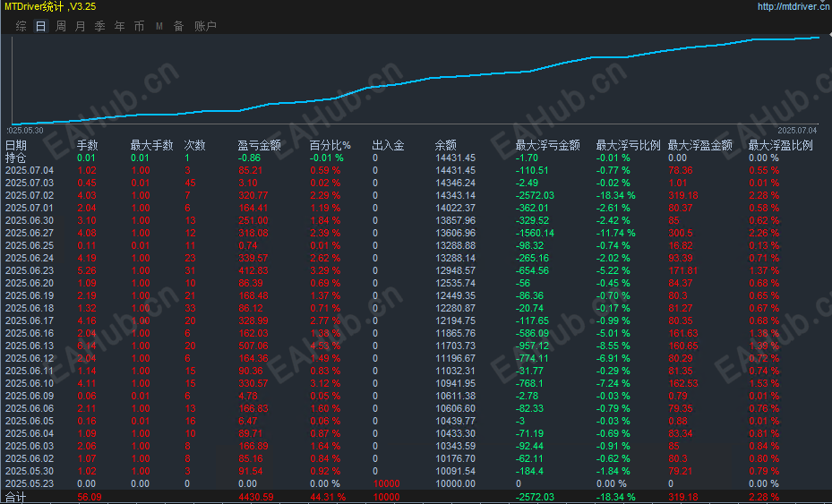The width and height of the screenshot is (832, 504).
Task: Select the 2025.06.05 date row
Action: [30, 422]
